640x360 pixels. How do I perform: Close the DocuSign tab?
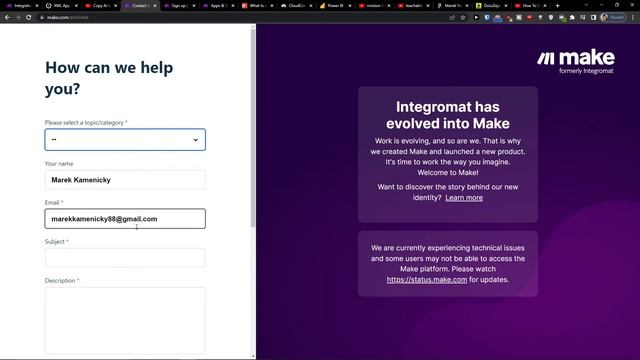click(x=506, y=6)
